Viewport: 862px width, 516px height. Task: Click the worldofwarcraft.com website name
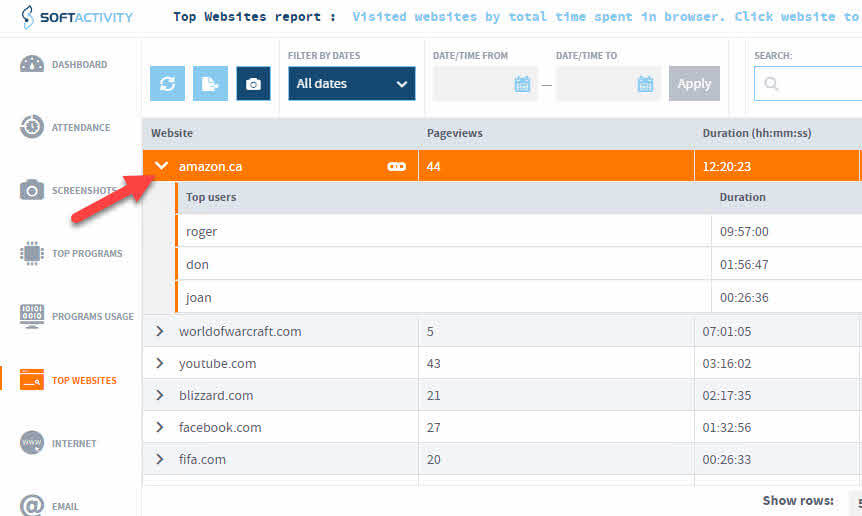point(240,331)
